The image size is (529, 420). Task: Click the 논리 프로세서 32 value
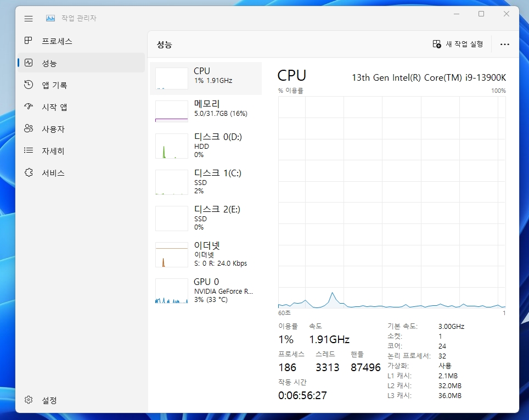tap(442, 356)
